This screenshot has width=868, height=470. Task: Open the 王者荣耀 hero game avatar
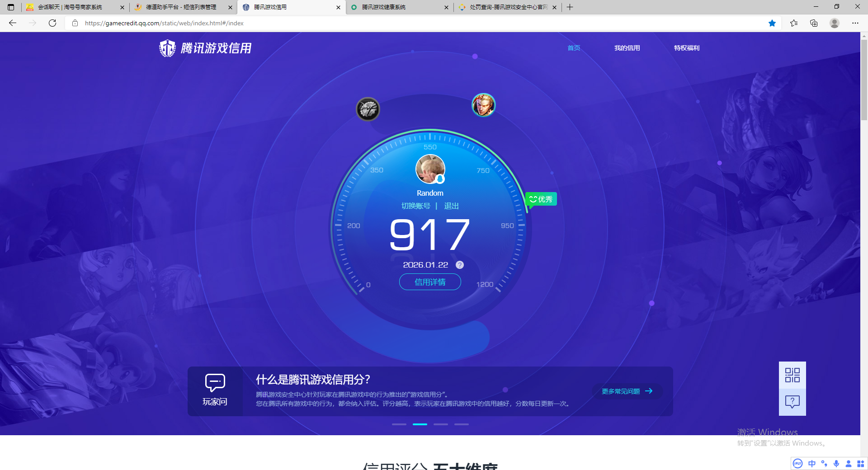click(483, 105)
